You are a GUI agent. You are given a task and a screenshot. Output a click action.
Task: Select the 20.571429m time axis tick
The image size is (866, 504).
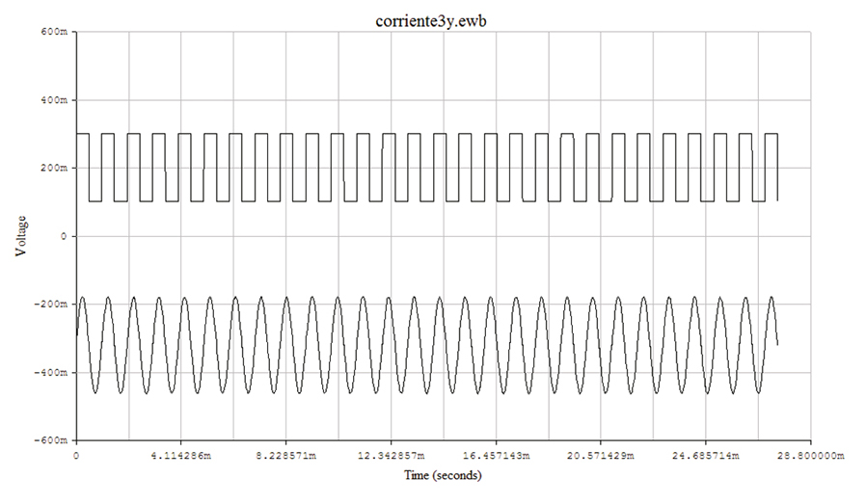pyautogui.click(x=601, y=453)
